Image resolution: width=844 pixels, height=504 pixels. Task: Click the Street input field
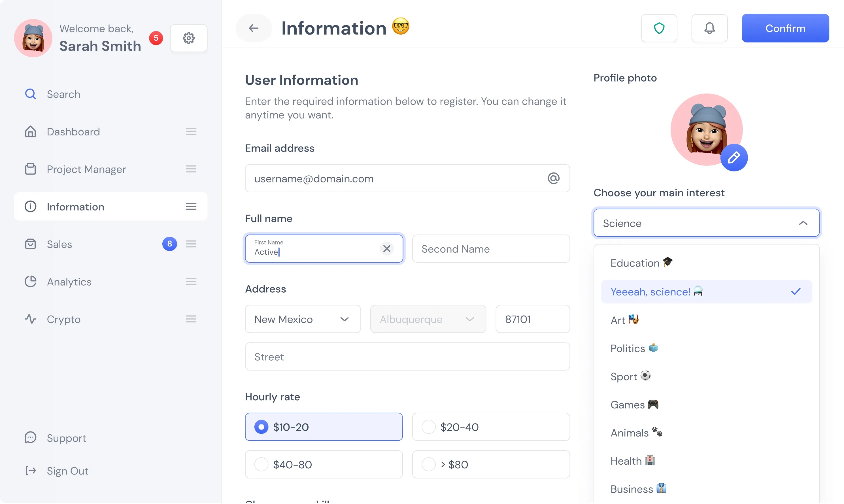point(407,357)
